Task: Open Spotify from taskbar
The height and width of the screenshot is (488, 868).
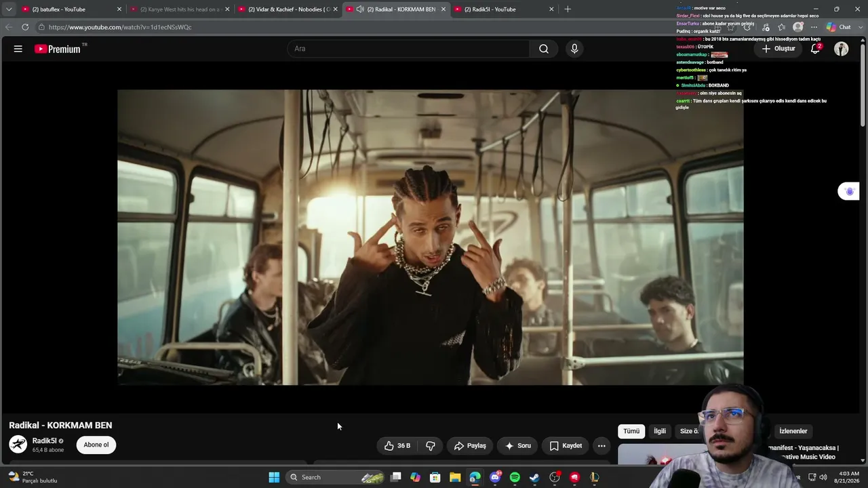Action: click(x=515, y=477)
